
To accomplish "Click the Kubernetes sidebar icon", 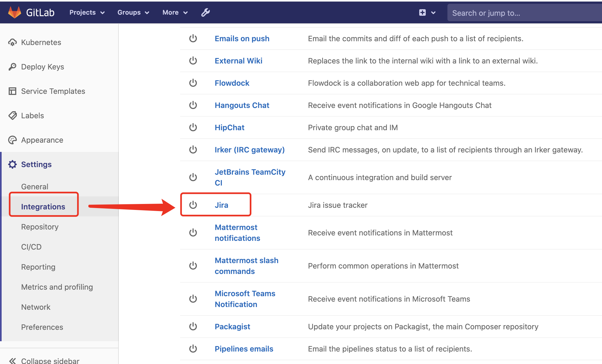I will [12, 42].
